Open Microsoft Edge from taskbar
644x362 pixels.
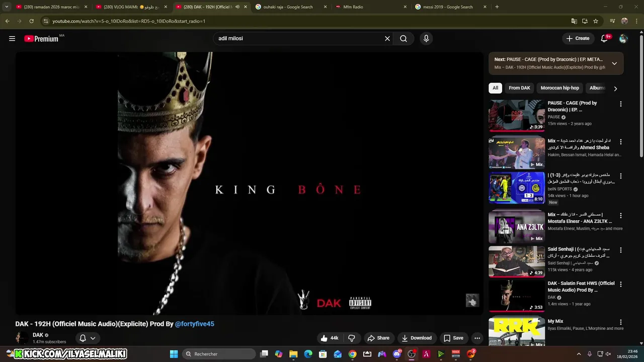308,354
